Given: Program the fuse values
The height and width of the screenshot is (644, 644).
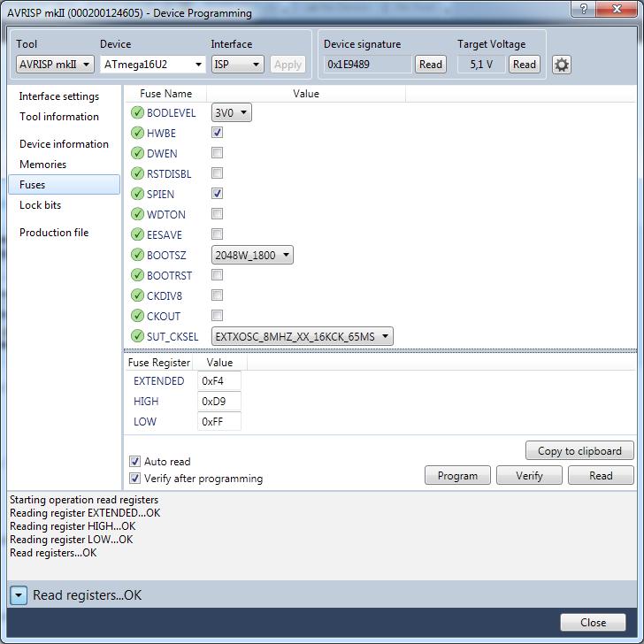Looking at the screenshot, I should click(457, 476).
